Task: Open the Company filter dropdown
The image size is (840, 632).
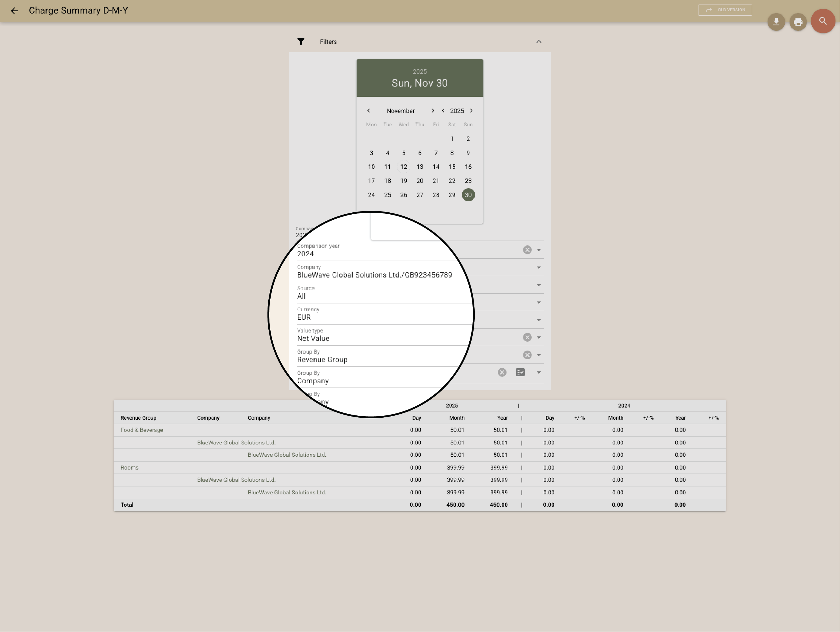Action: (538, 268)
